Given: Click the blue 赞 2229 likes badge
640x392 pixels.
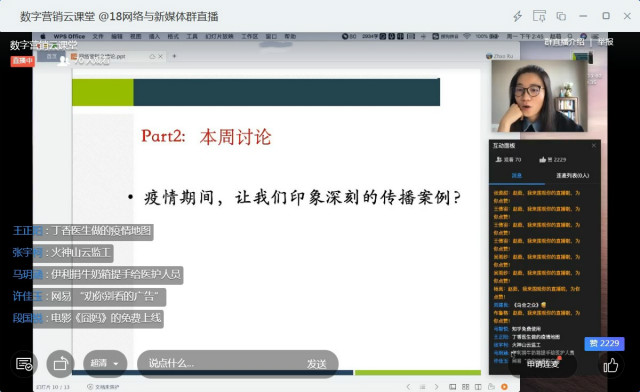Looking at the screenshot, I should pyautogui.click(x=604, y=343).
